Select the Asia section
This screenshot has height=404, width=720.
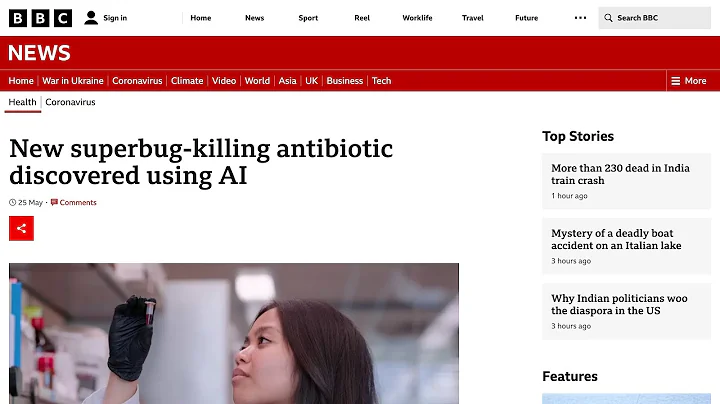tap(287, 81)
